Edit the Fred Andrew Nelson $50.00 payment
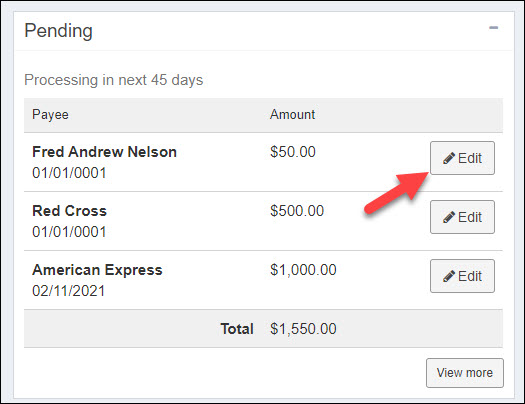This screenshot has height=404, width=525. pos(462,158)
